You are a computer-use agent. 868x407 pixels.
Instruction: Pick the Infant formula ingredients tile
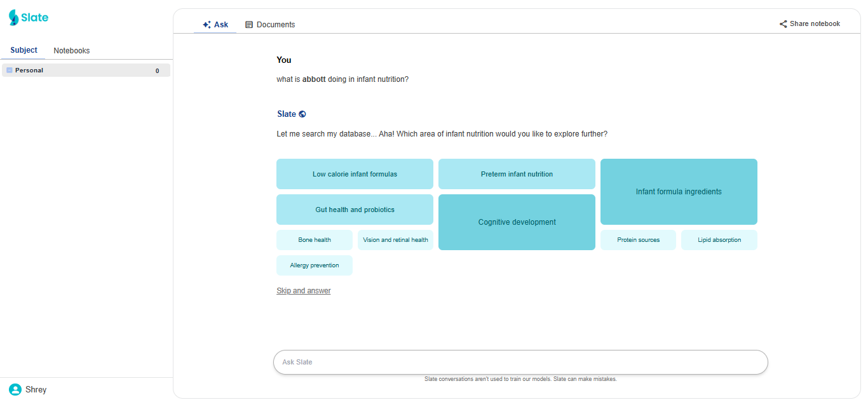point(679,192)
